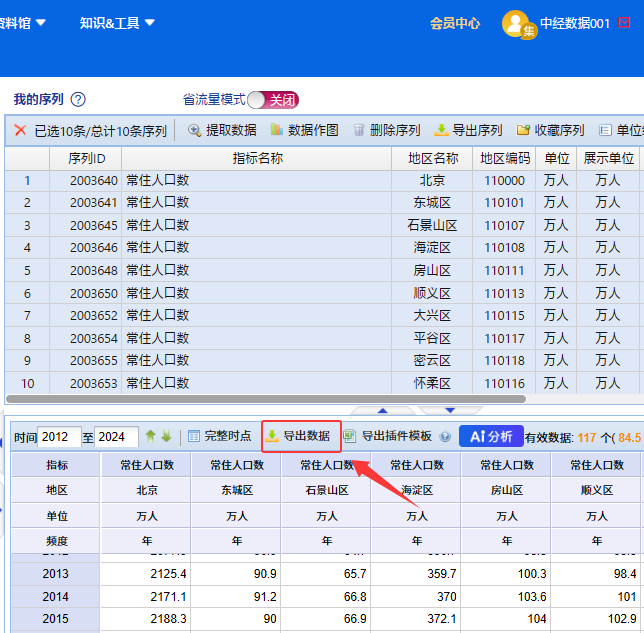Click 提取数据 in the series toolbar
Screen dimensions: 644x633
coord(222,130)
